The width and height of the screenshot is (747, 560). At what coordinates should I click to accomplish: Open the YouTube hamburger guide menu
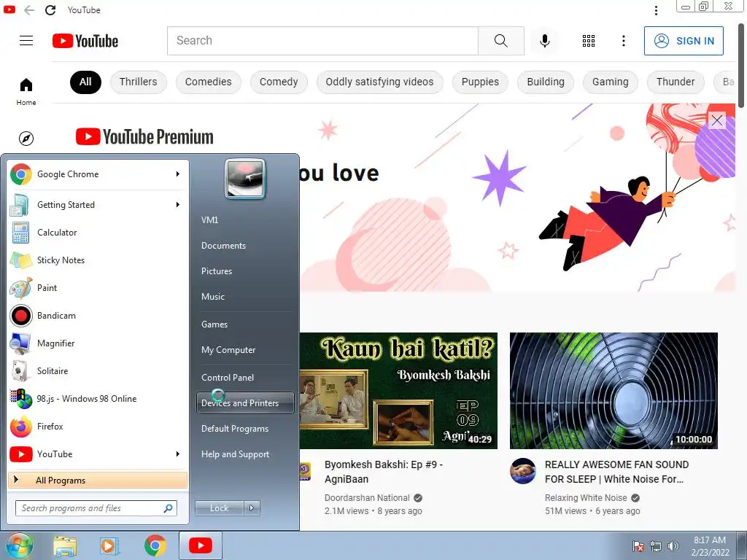click(x=26, y=41)
